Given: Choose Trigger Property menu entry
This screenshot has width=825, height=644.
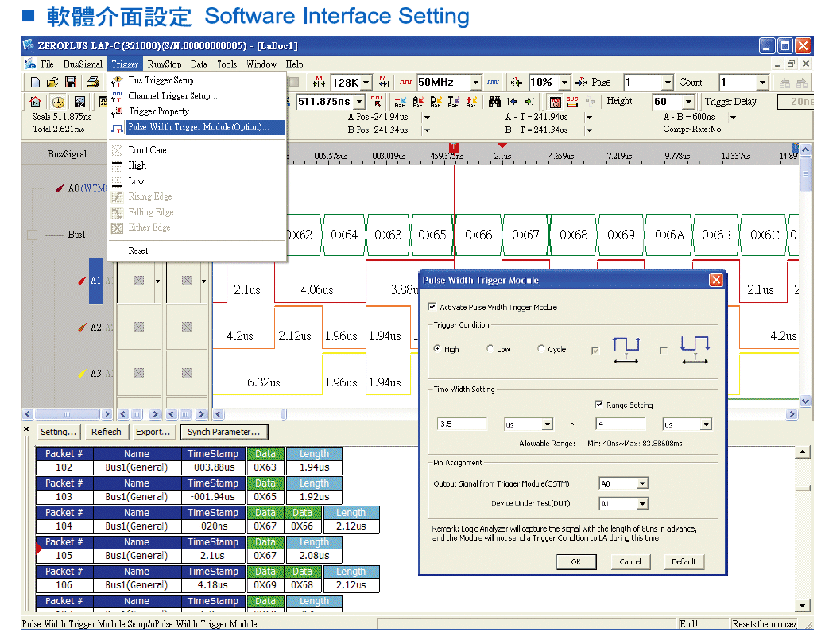Looking at the screenshot, I should [197, 111].
